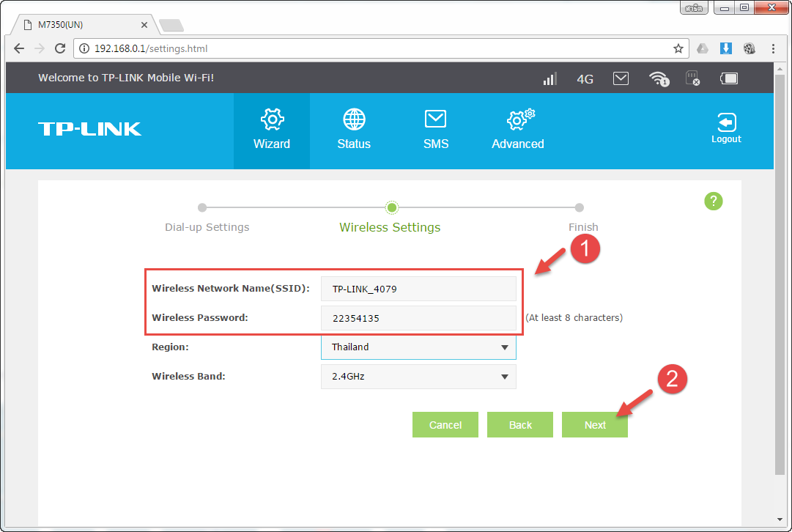Click the Next button
Screen dimensions: 792x532
tap(594, 425)
